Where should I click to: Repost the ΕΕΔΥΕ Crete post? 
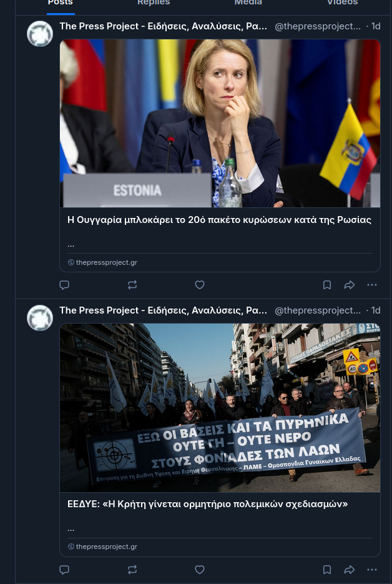[132, 570]
